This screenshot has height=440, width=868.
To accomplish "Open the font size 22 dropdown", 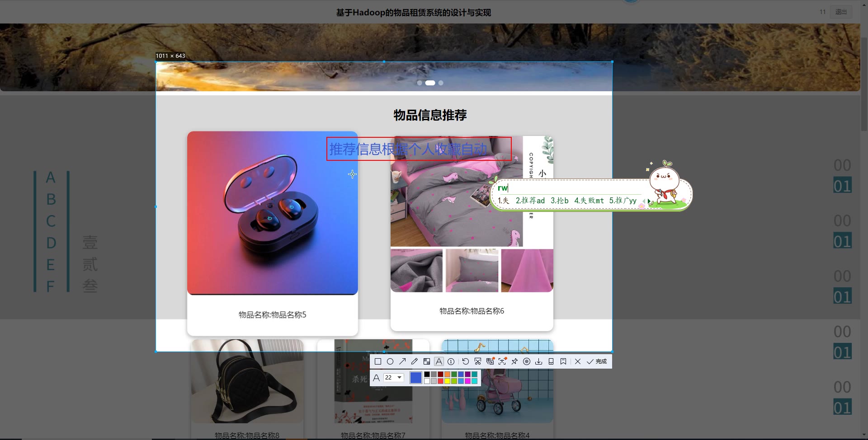I will (x=393, y=377).
